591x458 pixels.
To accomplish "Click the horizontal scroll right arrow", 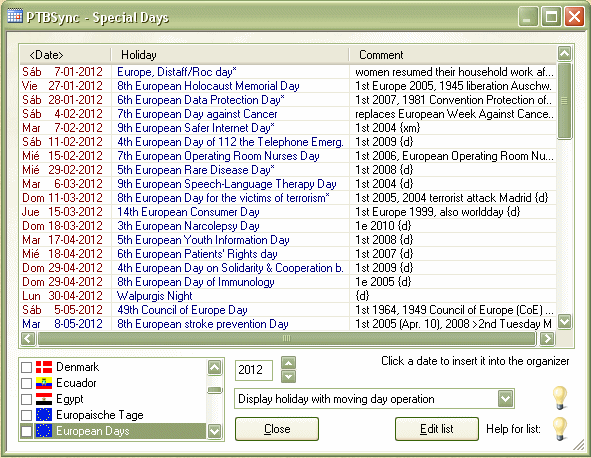I will pos(547,339).
